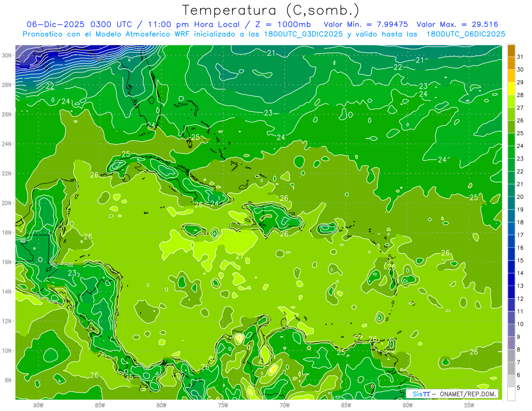Click the "90W" longitude axis label
The height and width of the screenshot is (411, 532).
38,405
